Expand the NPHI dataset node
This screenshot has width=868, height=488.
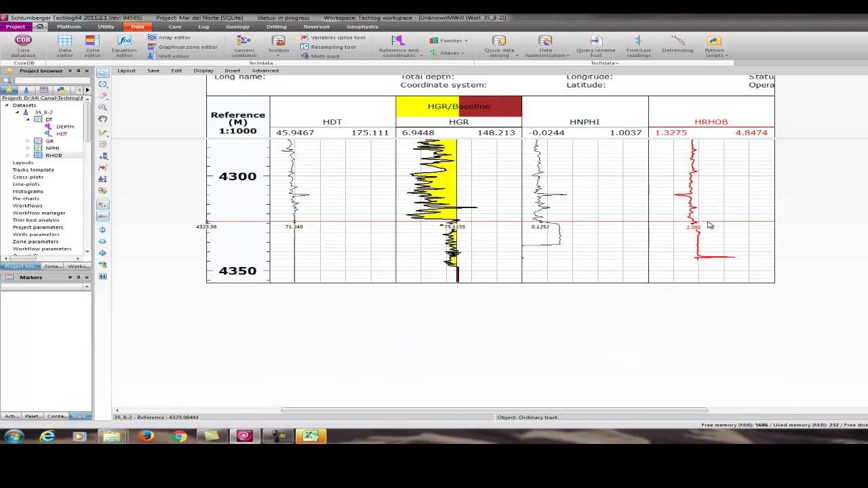click(28, 148)
